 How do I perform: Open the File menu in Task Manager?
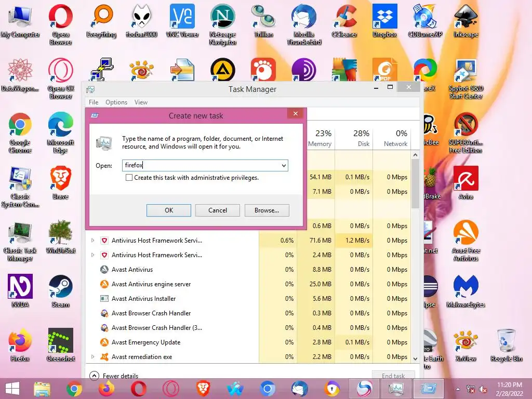[94, 102]
